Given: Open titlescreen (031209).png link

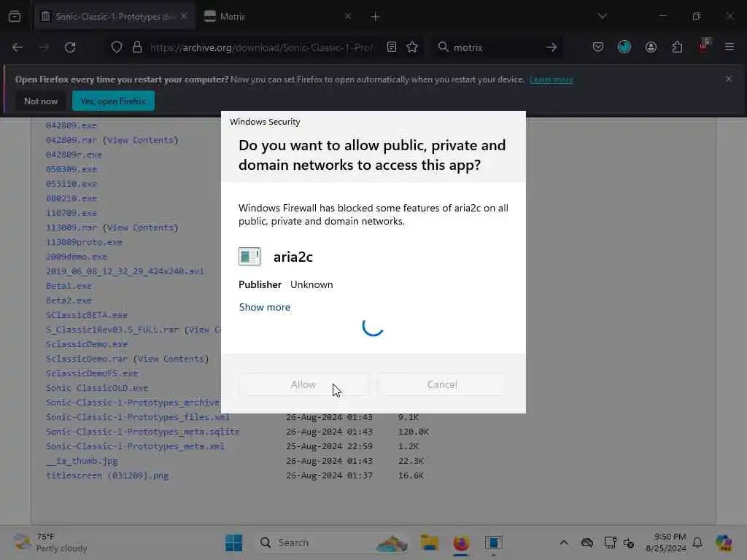Looking at the screenshot, I should (x=107, y=475).
